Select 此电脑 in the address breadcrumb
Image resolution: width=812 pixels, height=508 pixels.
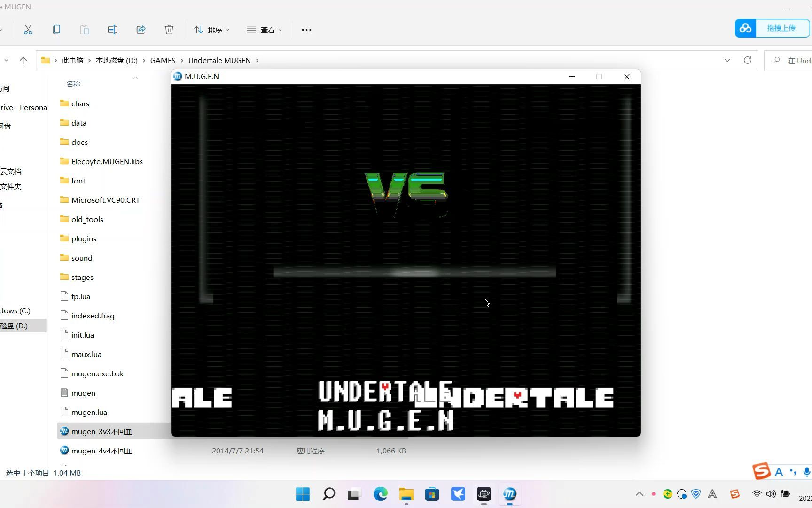tap(72, 60)
